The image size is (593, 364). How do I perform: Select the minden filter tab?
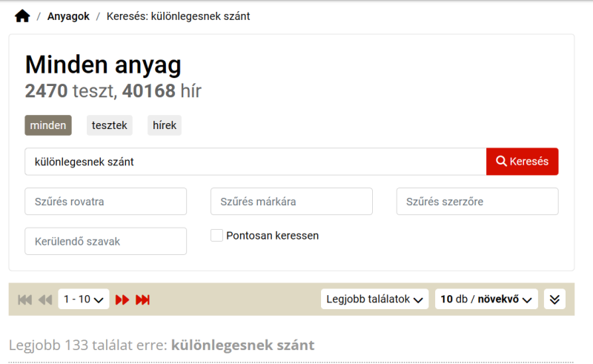pos(48,125)
